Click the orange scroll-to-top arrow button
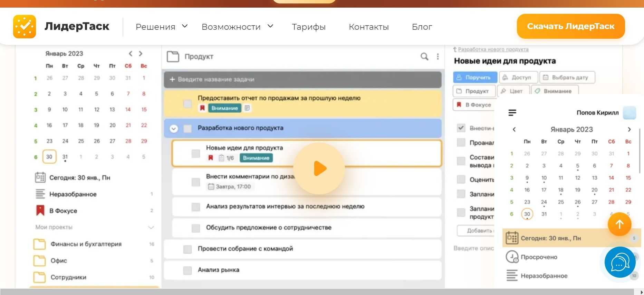Screen dimensions: 644x295 pyautogui.click(x=619, y=224)
